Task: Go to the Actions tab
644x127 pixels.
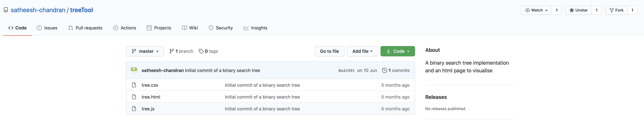Action: click(x=125, y=28)
